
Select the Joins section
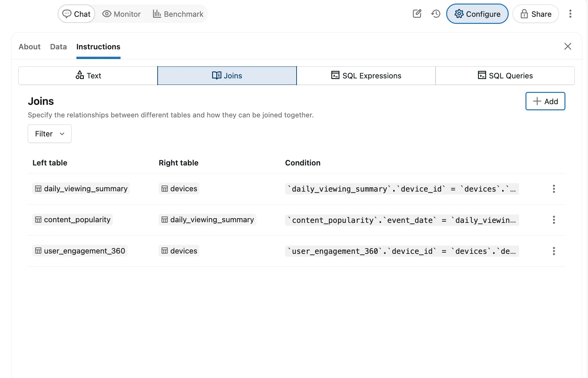coord(227,75)
